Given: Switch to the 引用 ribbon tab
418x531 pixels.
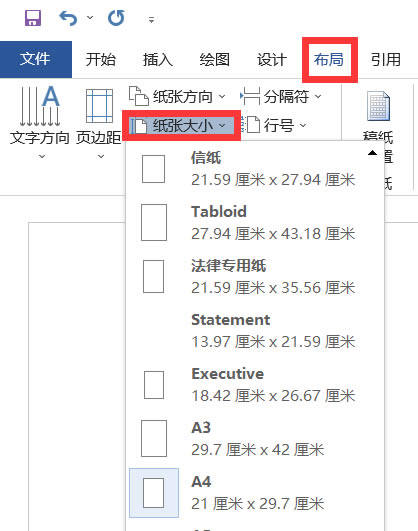Looking at the screenshot, I should coord(385,60).
